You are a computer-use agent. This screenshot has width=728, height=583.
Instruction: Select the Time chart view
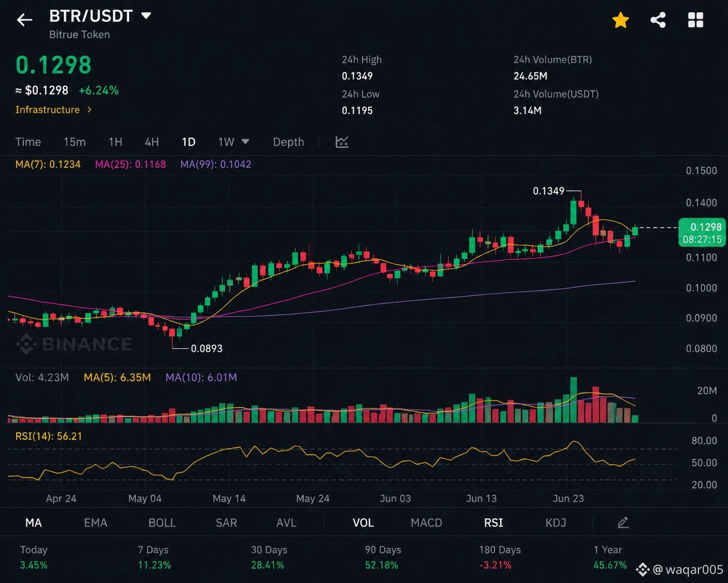pyautogui.click(x=28, y=142)
